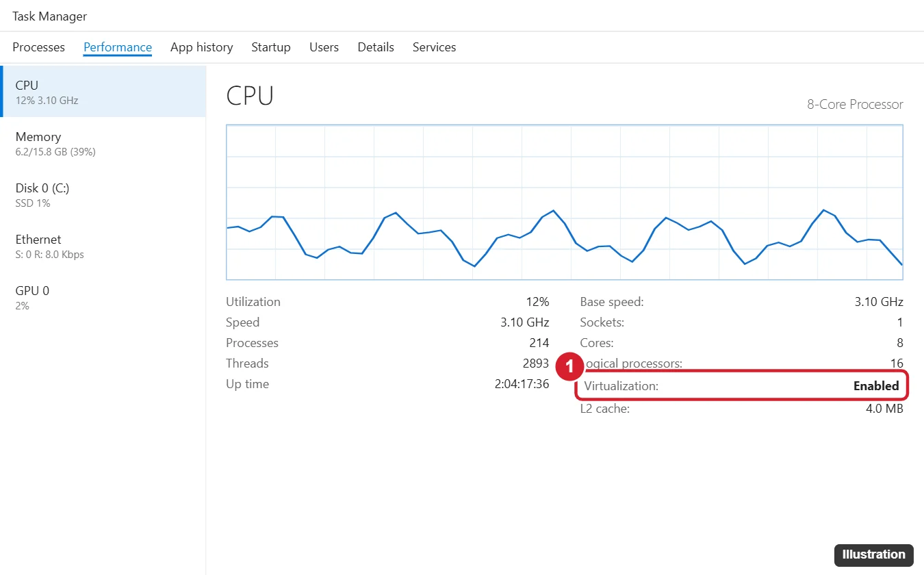Open the Services tab
Screen dimensions: 924x575
click(435, 47)
